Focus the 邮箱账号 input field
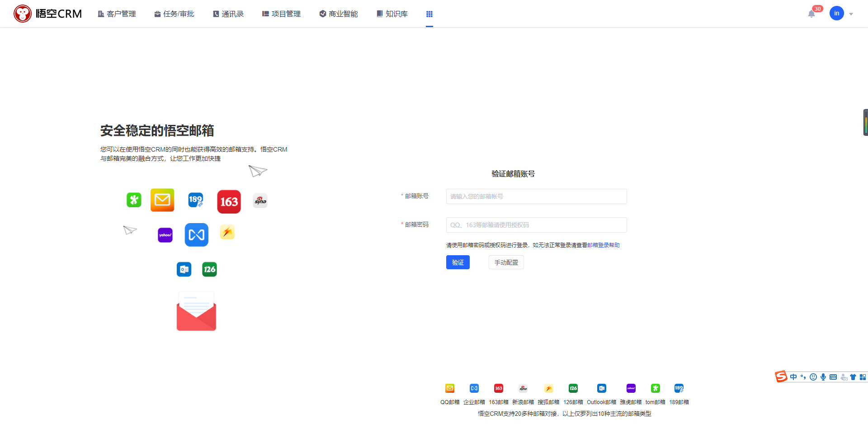868x424 pixels. 536,196
